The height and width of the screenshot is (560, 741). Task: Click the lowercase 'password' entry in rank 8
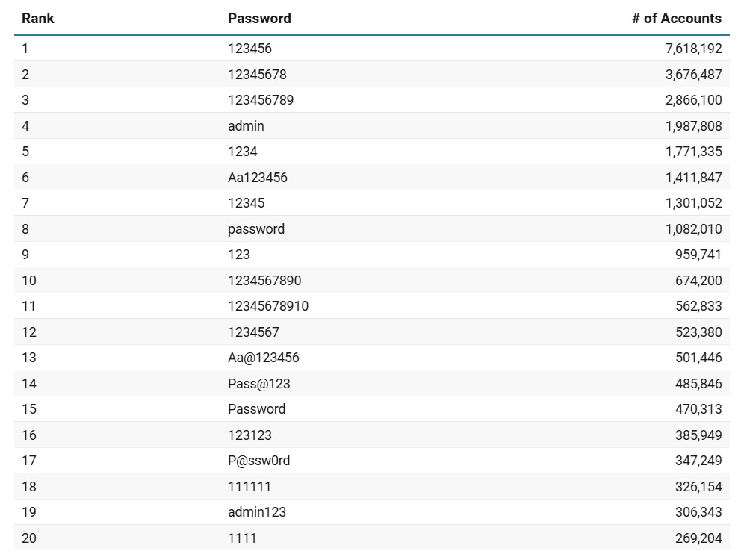tap(255, 229)
